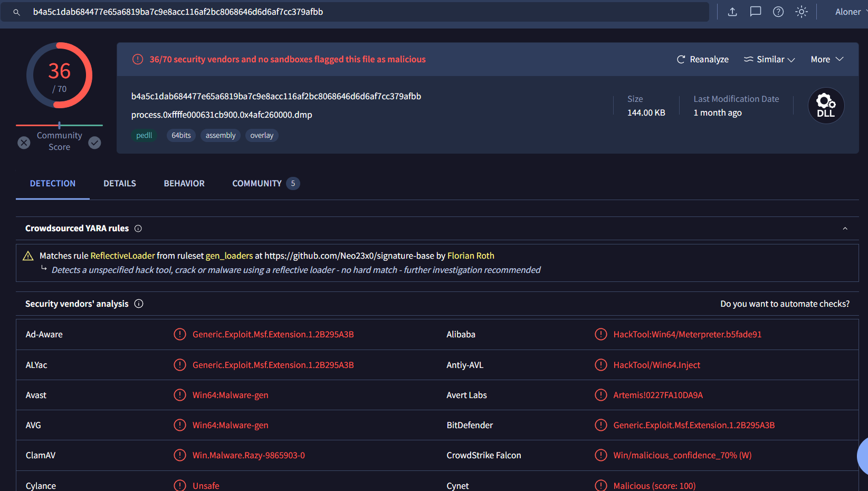Switch to the DETAILS tab
The image size is (868, 491).
pos(120,184)
